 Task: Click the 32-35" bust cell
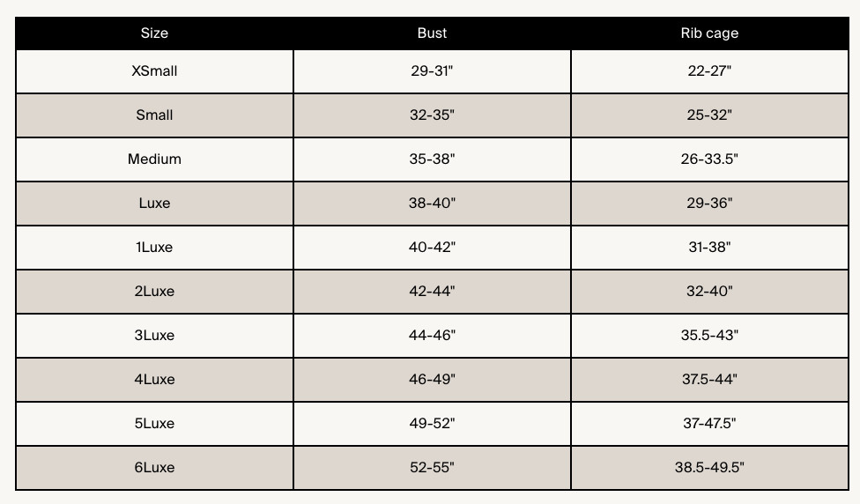[x=432, y=115]
